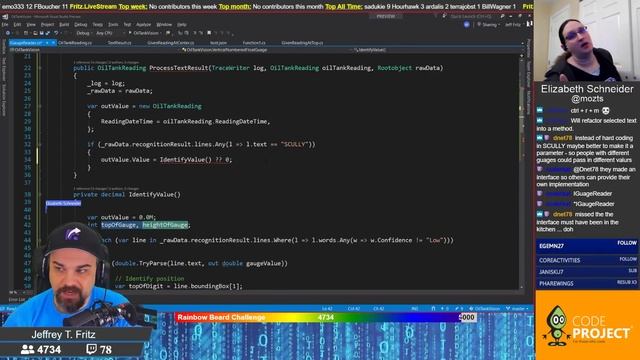Open the Window menu
Screen dimensions: 640x360
click(x=164, y=25)
